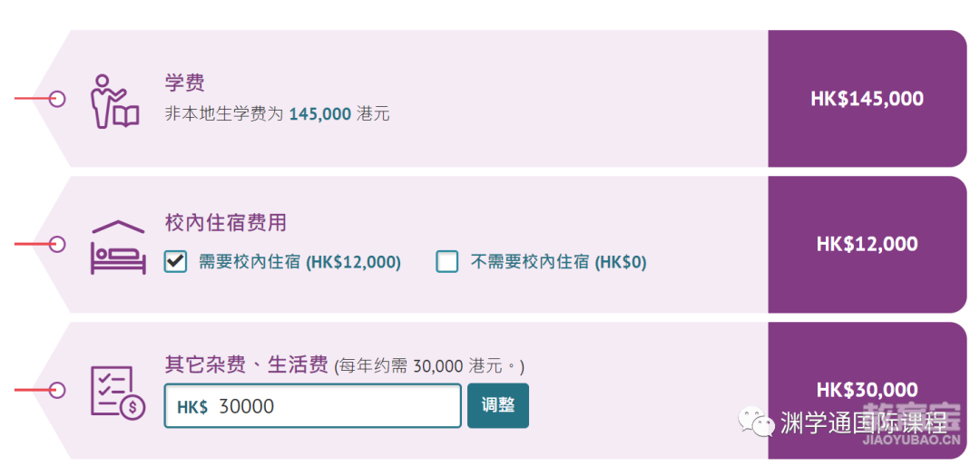Click the timeline circle marker beside 校内住宿费用
Screen dimensions: 980x466
pos(57,244)
